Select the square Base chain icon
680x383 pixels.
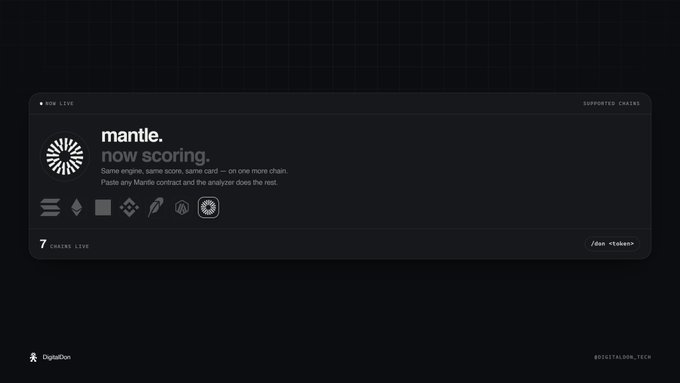(103, 207)
